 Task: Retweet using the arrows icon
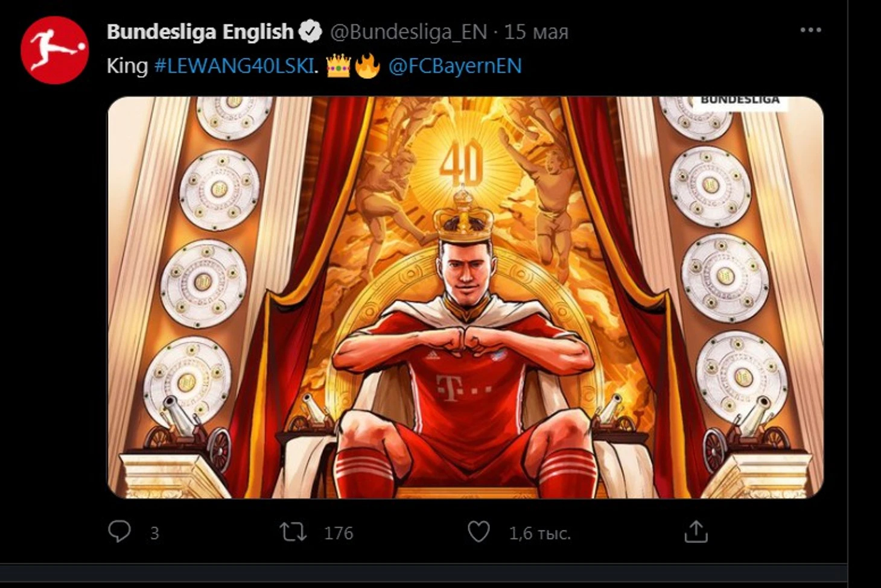[x=293, y=532]
